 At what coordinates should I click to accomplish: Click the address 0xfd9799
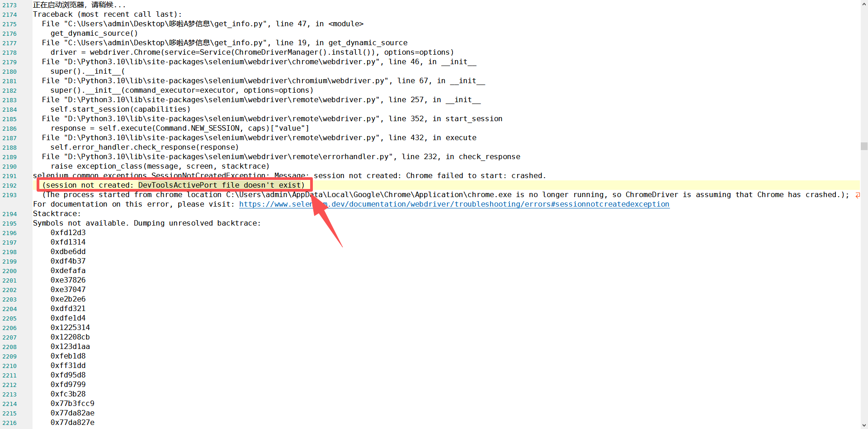(68, 385)
